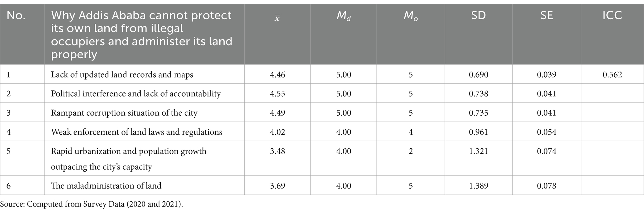Click Weak enforcement of land laws row
The width and height of the screenshot is (644, 211).
tap(322, 132)
